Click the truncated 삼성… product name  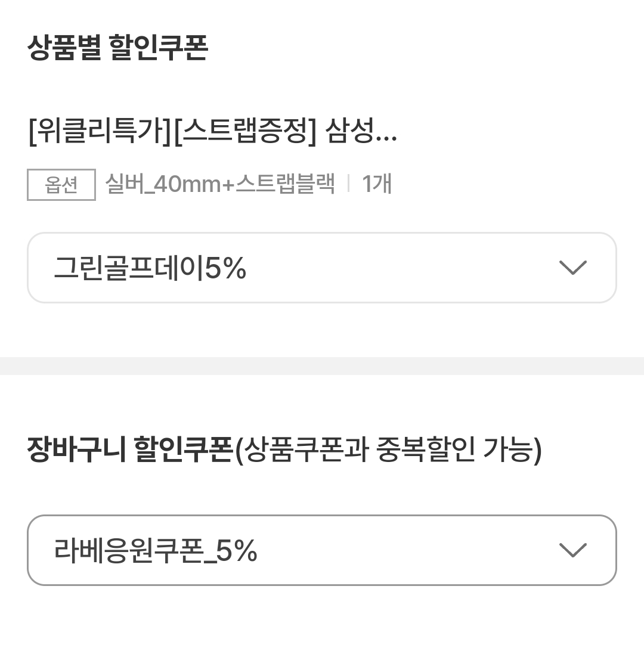pos(361,132)
